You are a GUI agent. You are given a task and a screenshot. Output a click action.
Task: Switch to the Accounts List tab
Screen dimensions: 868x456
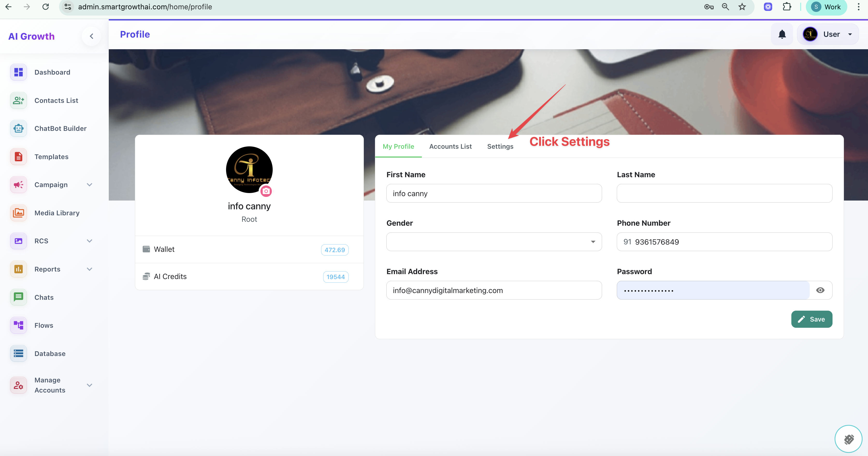(x=450, y=146)
